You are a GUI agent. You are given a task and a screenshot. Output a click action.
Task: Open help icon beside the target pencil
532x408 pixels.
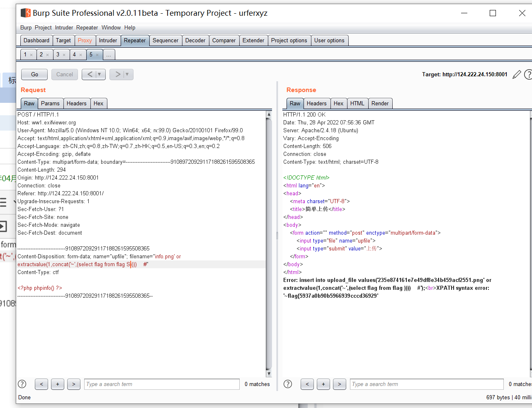coord(528,75)
